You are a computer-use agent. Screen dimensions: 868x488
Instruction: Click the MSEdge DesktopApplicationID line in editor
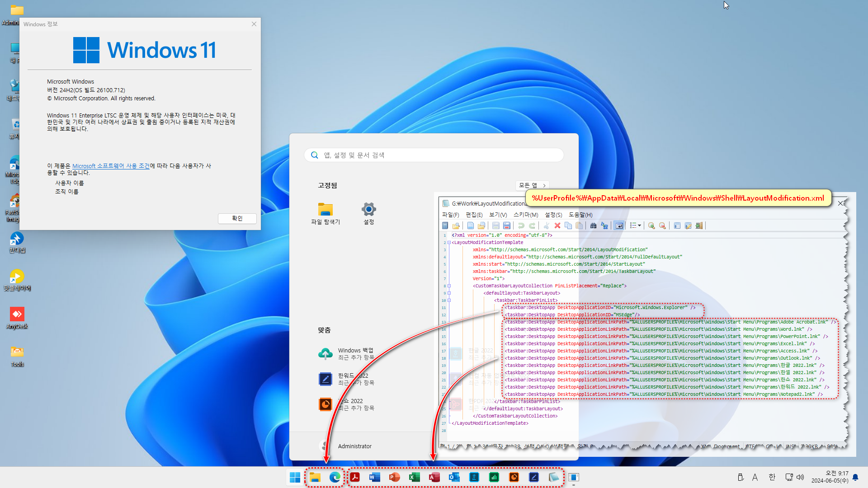tap(572, 315)
